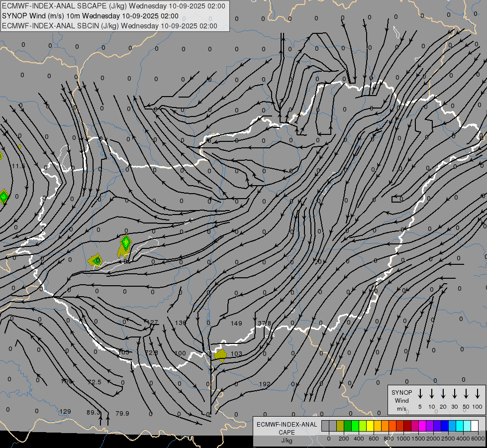Viewport: 487px width, 448px height.
Task: Click the 129 value on the map
Action: click(x=65, y=411)
